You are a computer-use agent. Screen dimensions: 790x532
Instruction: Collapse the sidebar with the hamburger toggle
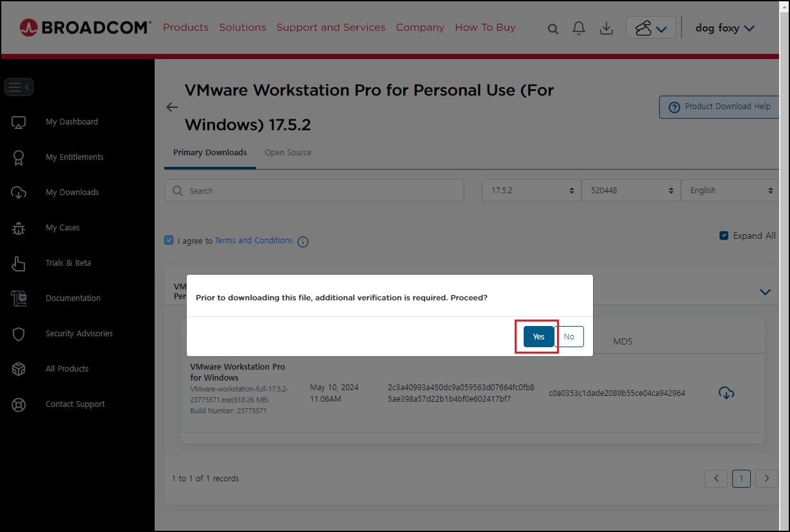tap(19, 87)
